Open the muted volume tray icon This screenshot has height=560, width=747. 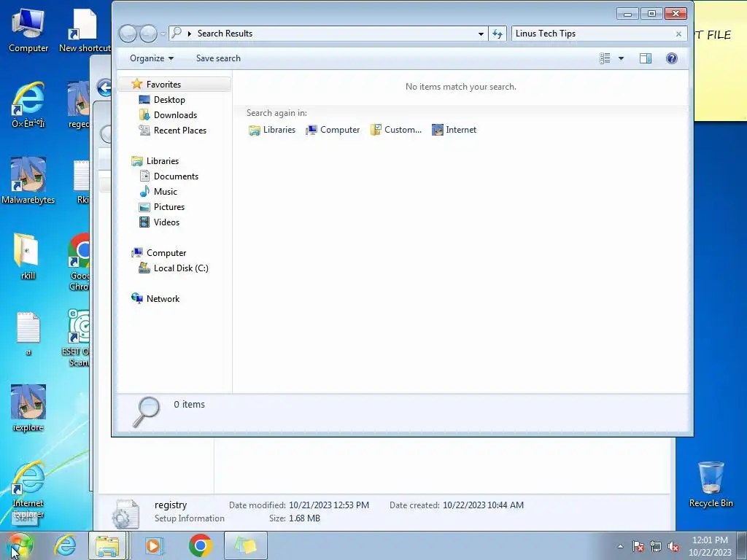click(673, 546)
